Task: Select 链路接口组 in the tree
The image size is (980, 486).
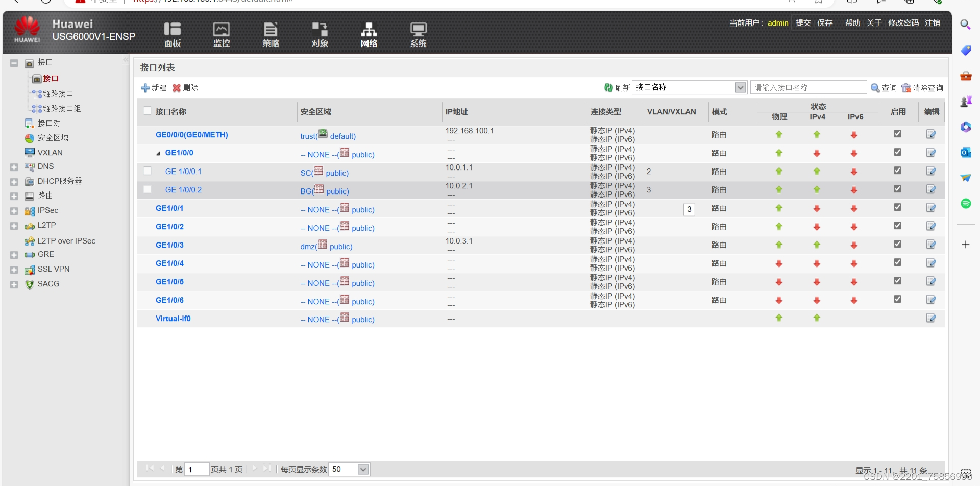Action: coord(62,108)
